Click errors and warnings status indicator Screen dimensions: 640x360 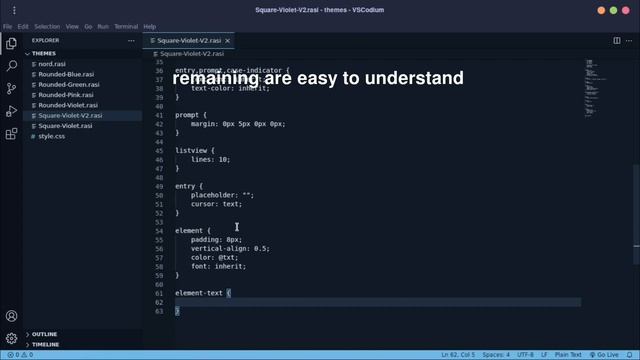(x=20, y=355)
